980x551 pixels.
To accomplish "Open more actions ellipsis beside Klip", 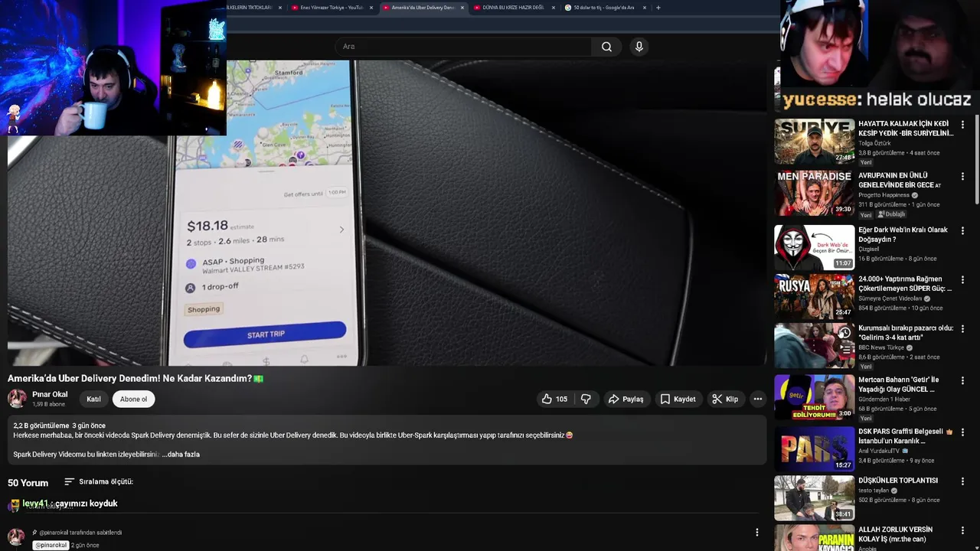I will pos(757,399).
